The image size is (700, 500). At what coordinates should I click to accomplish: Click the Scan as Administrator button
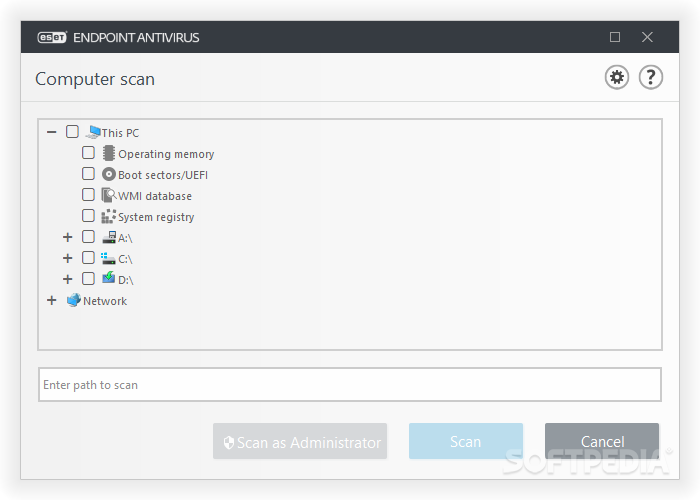point(300,441)
